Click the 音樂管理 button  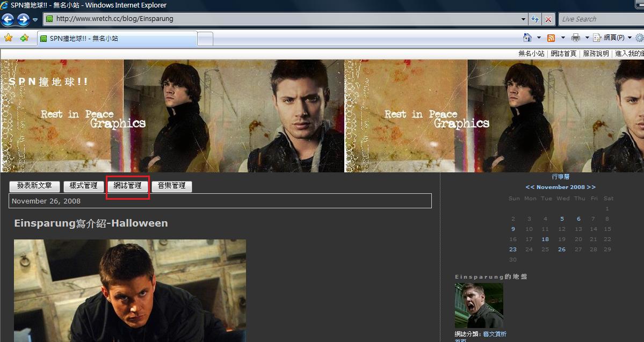(x=172, y=186)
